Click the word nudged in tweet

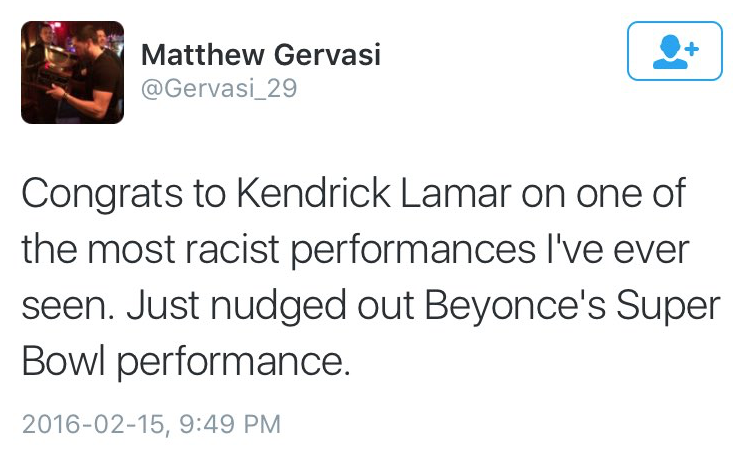pyautogui.click(x=278, y=307)
